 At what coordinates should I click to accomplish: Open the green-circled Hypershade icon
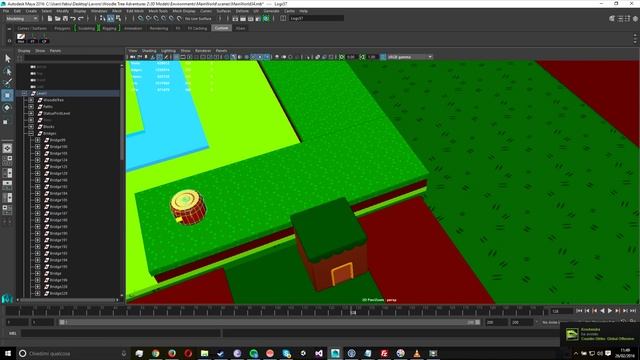[266, 19]
